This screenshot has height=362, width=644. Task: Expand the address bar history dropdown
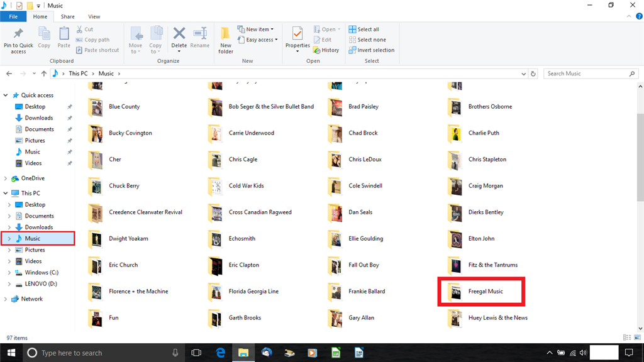click(x=523, y=74)
